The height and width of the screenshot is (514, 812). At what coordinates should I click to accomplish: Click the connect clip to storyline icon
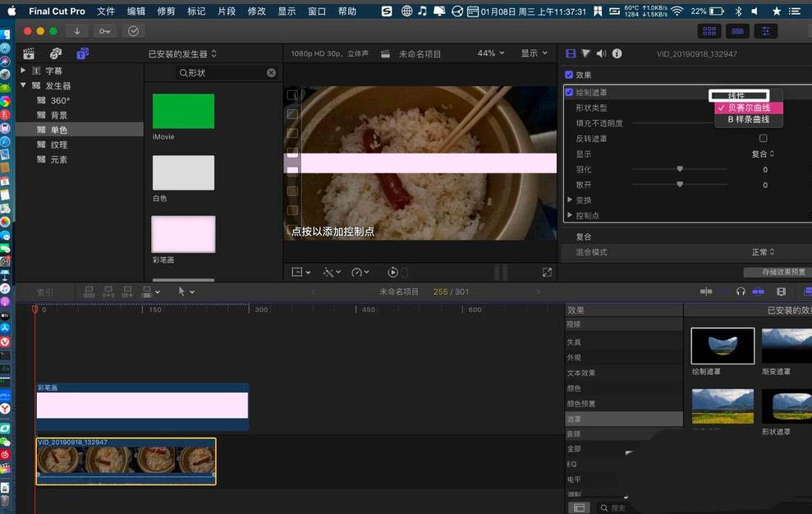pyautogui.click(x=89, y=291)
